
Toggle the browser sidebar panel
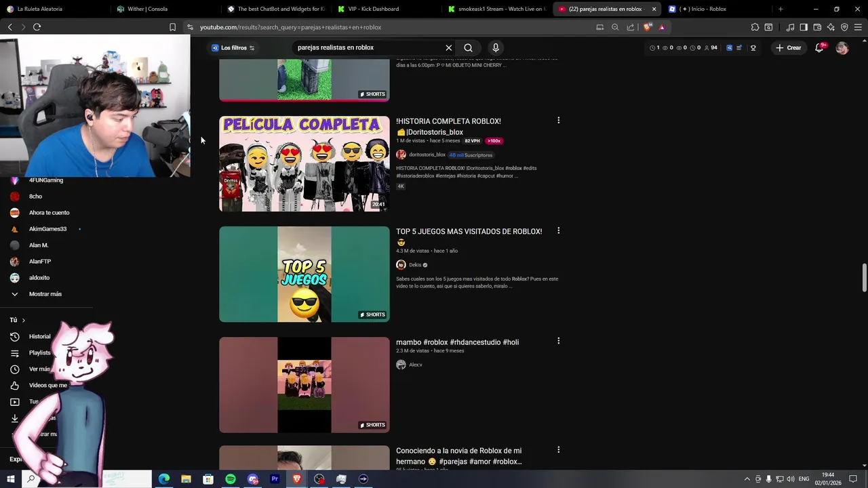coord(804,27)
